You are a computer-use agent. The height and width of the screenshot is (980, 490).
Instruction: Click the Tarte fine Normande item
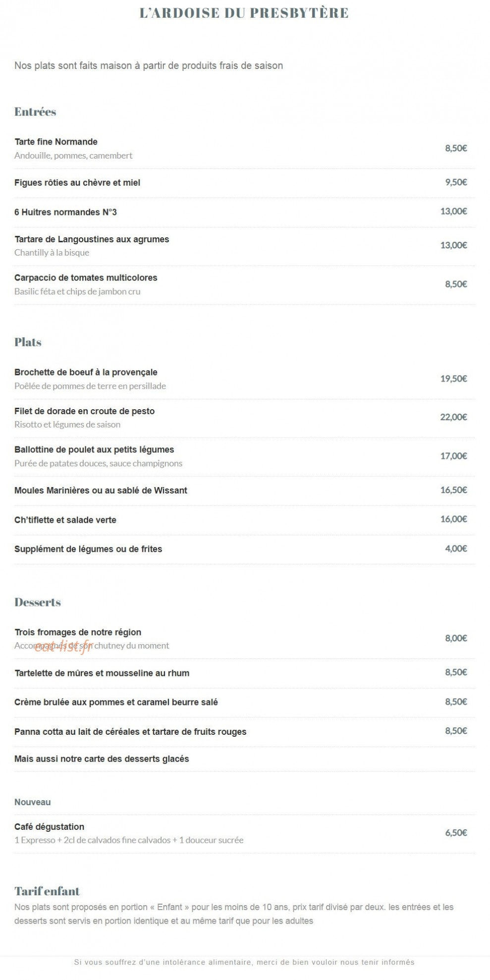pos(56,142)
